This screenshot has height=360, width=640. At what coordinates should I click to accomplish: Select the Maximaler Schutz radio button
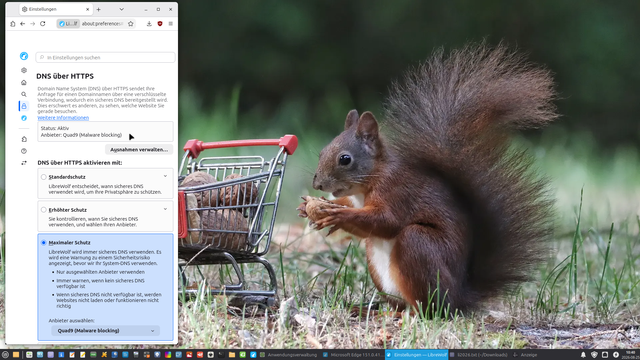tap(43, 242)
